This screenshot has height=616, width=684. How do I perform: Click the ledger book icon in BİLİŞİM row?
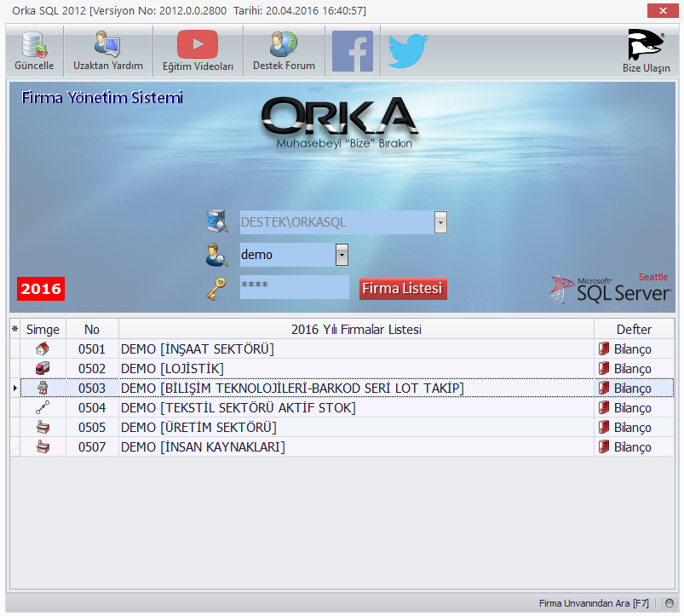point(604,388)
